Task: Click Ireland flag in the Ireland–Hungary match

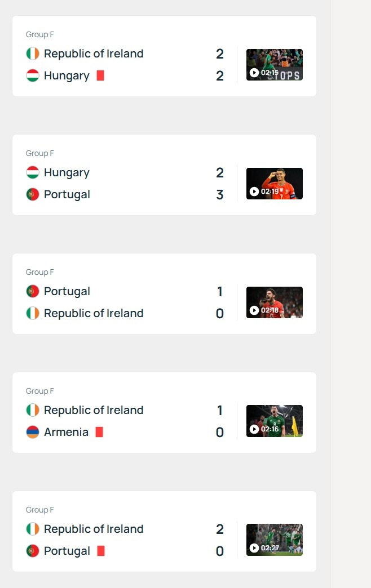Action: (x=33, y=54)
